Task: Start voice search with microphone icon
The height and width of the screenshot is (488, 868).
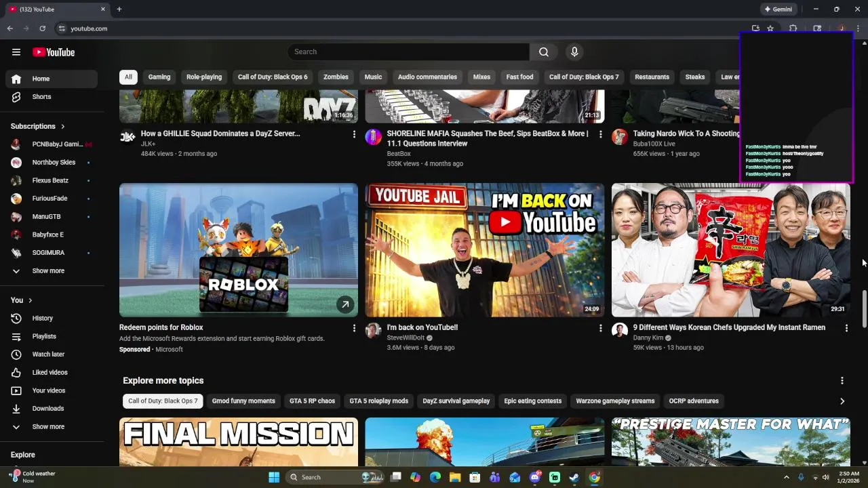Action: click(x=574, y=52)
